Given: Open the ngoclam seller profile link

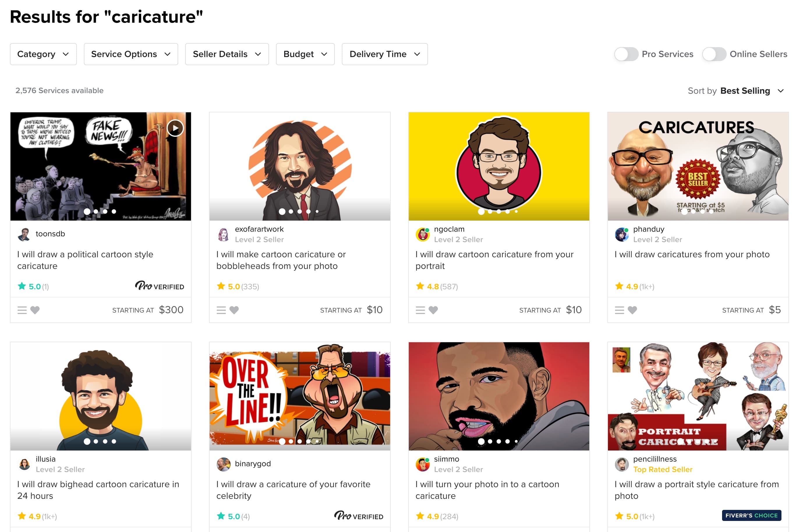Looking at the screenshot, I should 449,229.
